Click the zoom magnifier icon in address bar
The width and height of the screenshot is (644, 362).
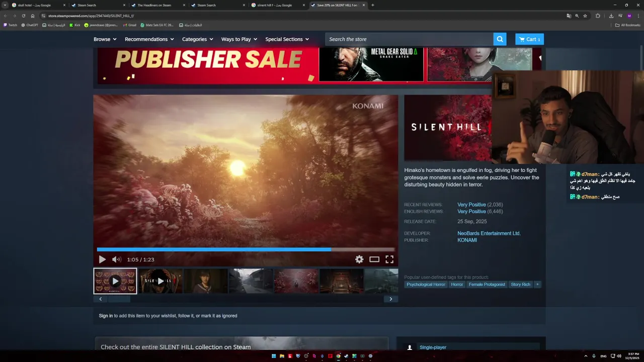click(577, 16)
